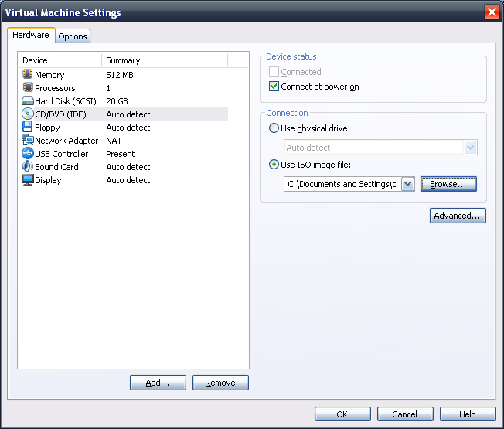Select the USB Controller label
504x429 pixels.
61,154
